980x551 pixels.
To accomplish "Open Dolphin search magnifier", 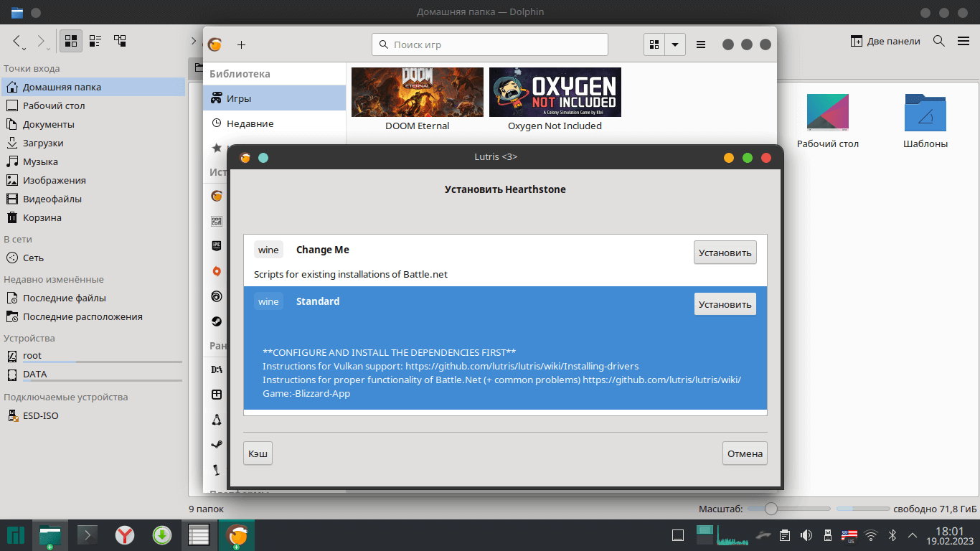I will (x=939, y=41).
